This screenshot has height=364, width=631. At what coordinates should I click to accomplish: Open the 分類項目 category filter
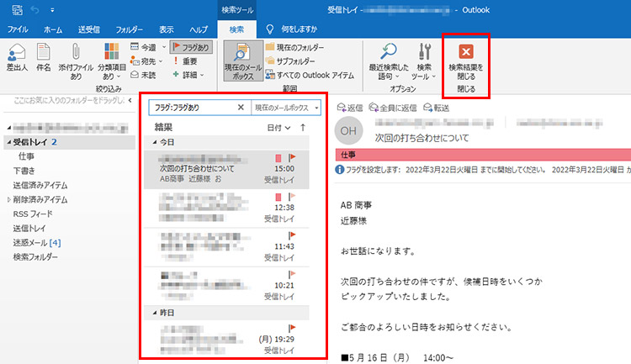point(110,59)
